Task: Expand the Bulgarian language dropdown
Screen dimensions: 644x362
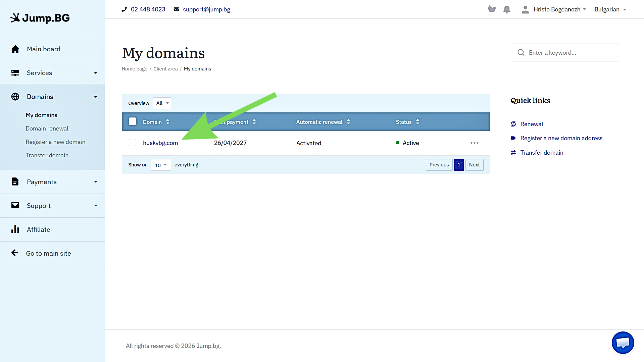Action: [610, 9]
